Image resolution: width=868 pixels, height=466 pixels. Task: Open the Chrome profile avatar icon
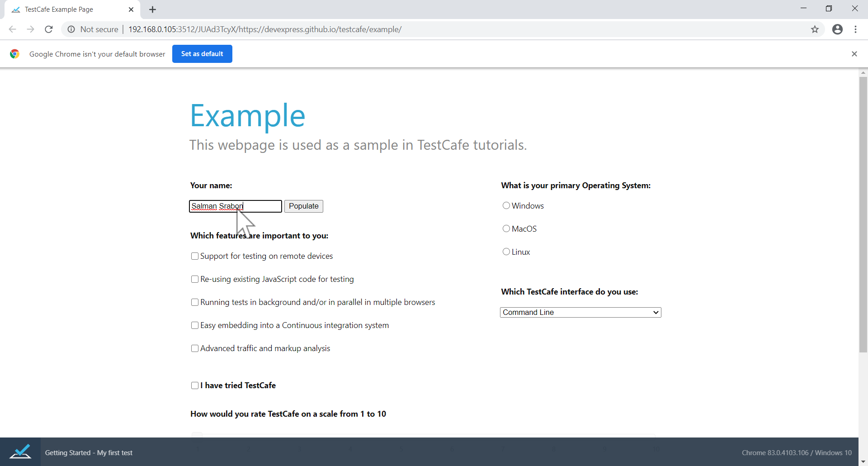point(837,29)
